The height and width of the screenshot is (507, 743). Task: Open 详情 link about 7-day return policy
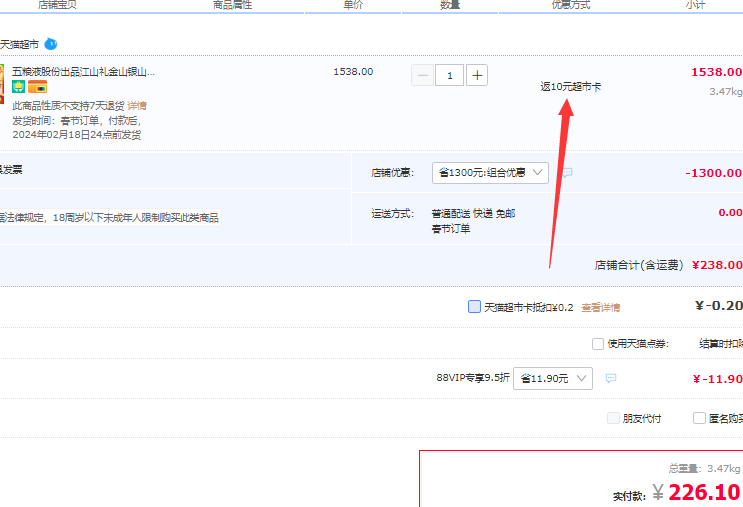(137, 105)
